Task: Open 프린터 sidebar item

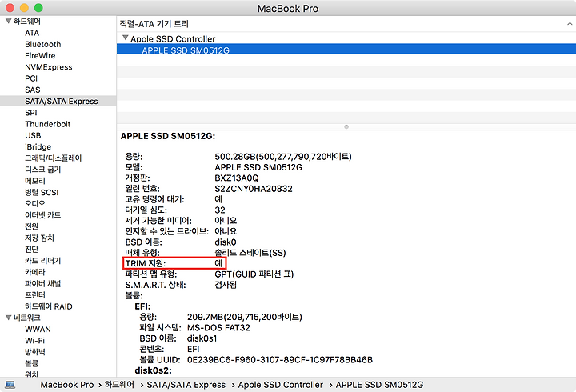Action: tap(35, 295)
